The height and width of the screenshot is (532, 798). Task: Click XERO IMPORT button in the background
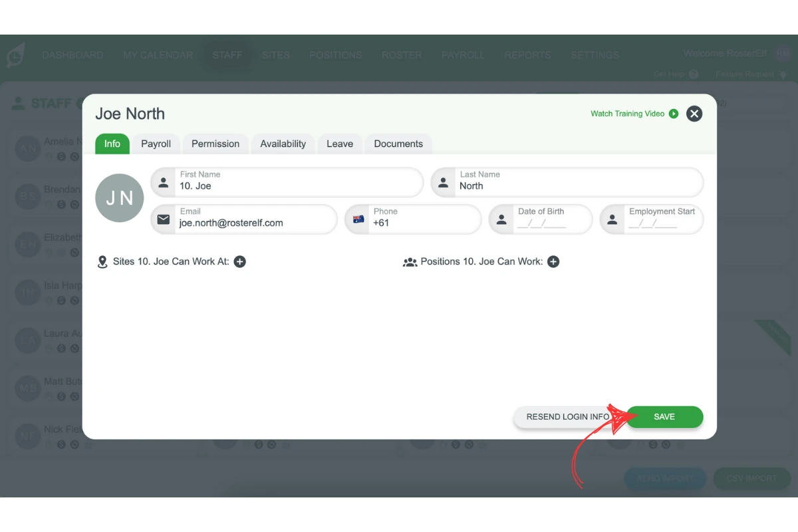pyautogui.click(x=666, y=478)
